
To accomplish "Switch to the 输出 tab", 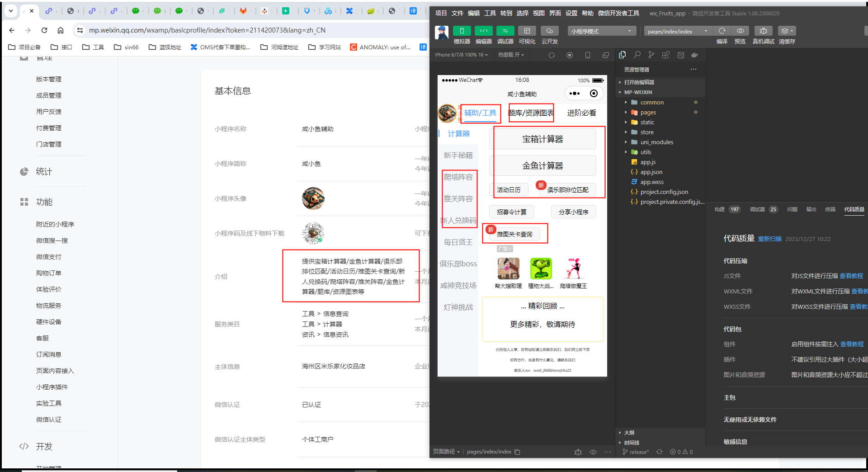I will 811,209.
